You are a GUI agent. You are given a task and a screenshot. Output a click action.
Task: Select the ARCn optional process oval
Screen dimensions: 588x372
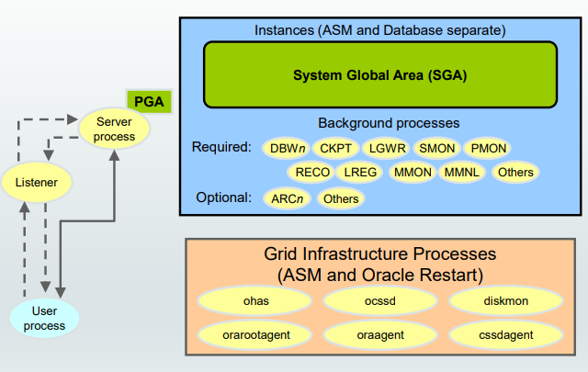pyautogui.click(x=287, y=198)
